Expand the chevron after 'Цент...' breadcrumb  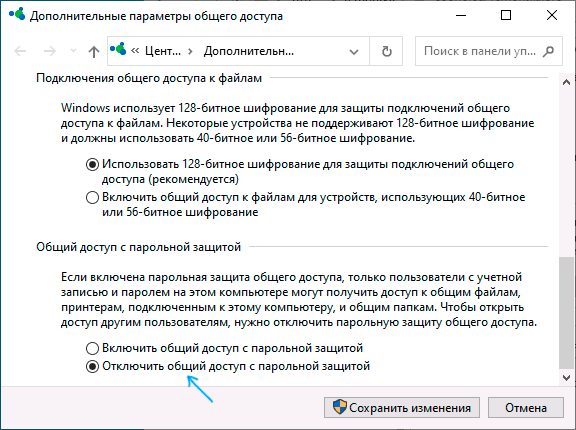pyautogui.click(x=190, y=51)
